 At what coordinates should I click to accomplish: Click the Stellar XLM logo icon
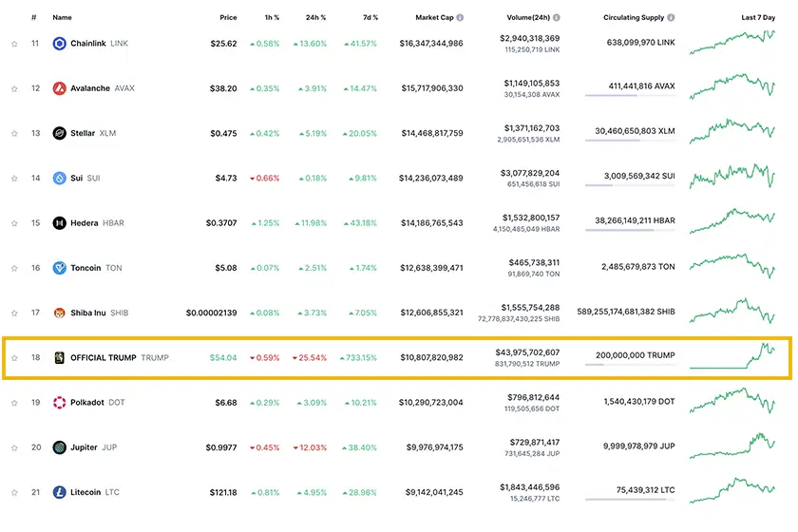(x=59, y=133)
